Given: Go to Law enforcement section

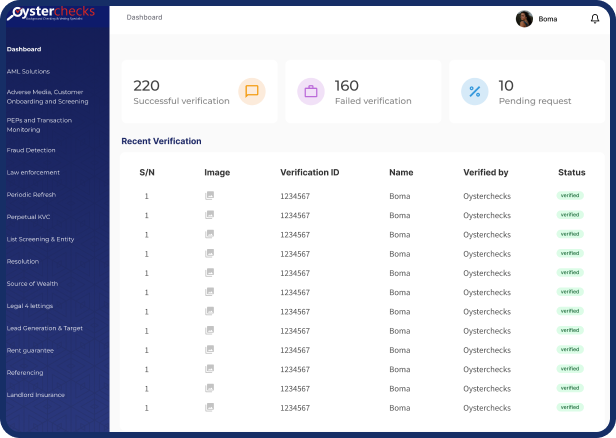Looking at the screenshot, I should coord(33,172).
